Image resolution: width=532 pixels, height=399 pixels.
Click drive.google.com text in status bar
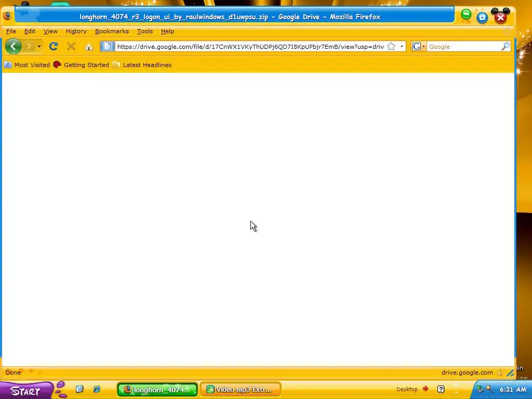[x=467, y=373]
